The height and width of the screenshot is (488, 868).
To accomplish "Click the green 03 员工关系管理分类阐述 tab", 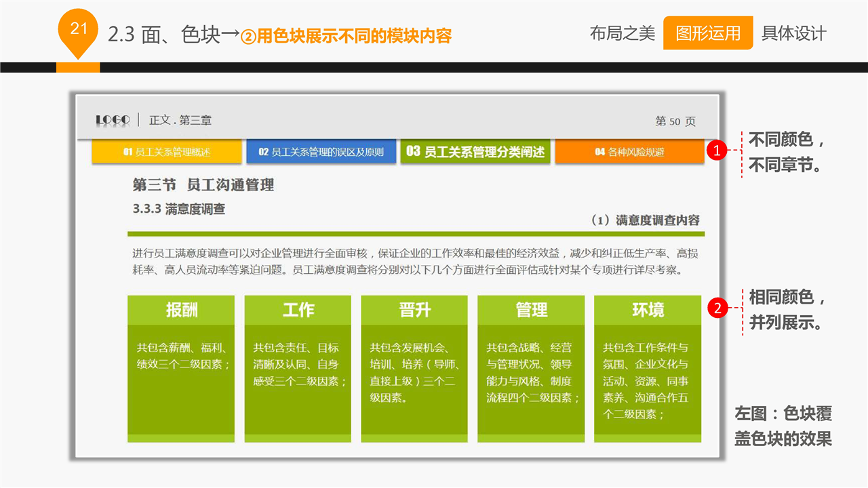I will 476,152.
